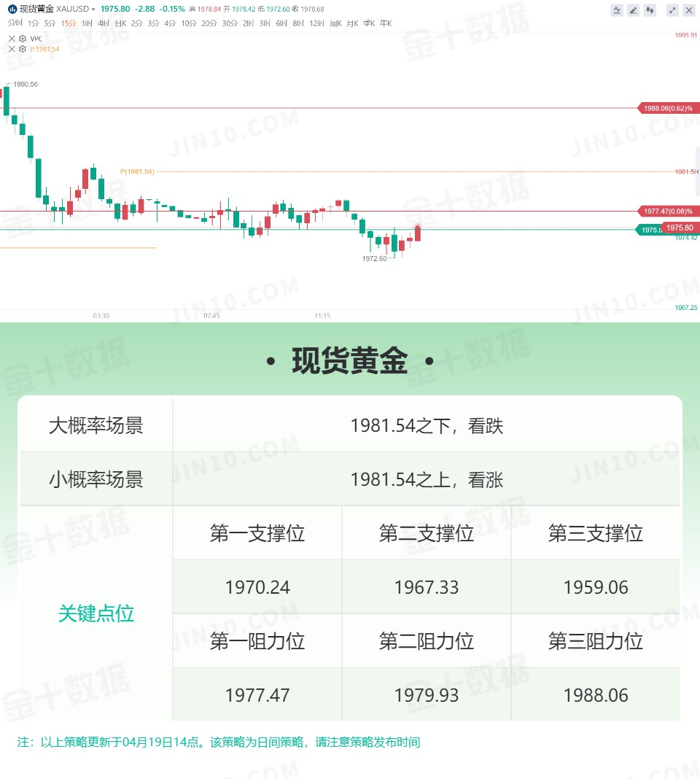Click the blue chart logo beside 现货黄金
Screen dimensions: 700x779
(12, 9)
